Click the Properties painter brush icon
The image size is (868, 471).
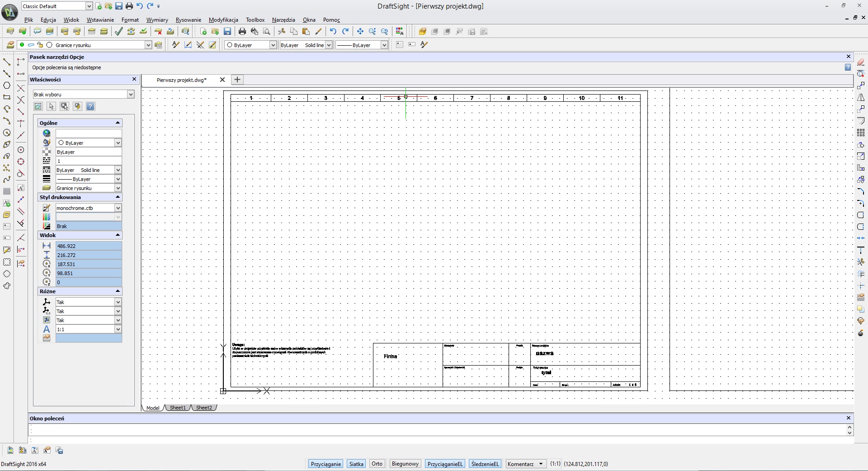(318, 31)
